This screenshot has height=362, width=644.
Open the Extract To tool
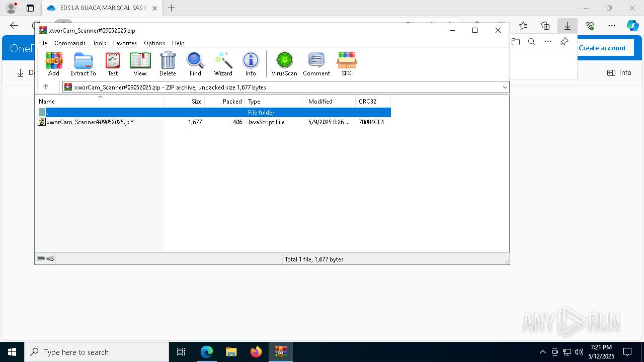tap(83, 64)
